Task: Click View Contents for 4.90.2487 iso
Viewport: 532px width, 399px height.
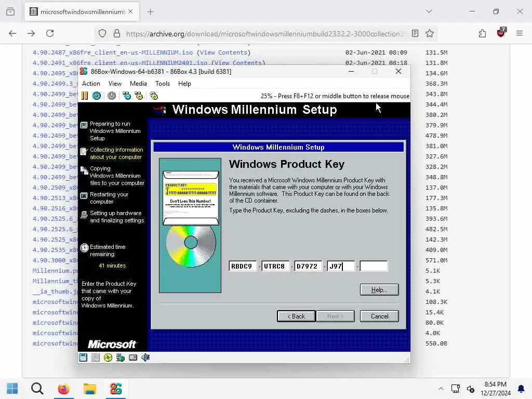Action: [224, 52]
